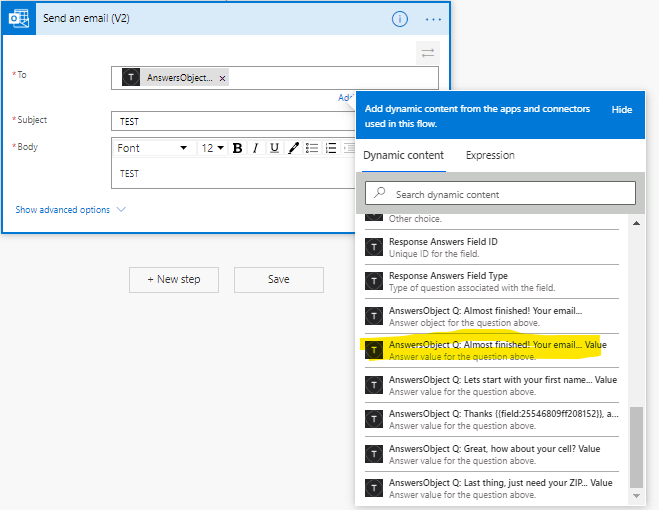Screen dimensions: 659x510
Task: Switch to the Dynamic content tab
Action: click(x=403, y=156)
